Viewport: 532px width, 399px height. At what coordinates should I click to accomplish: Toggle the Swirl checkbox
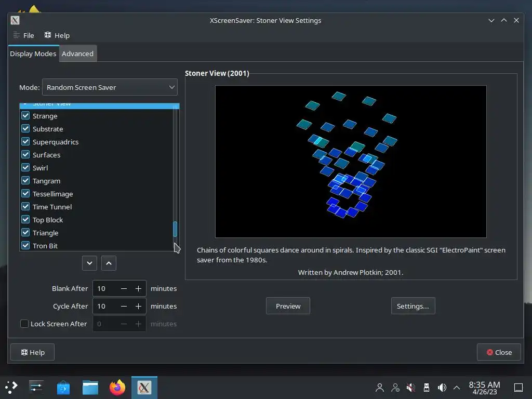(x=25, y=168)
